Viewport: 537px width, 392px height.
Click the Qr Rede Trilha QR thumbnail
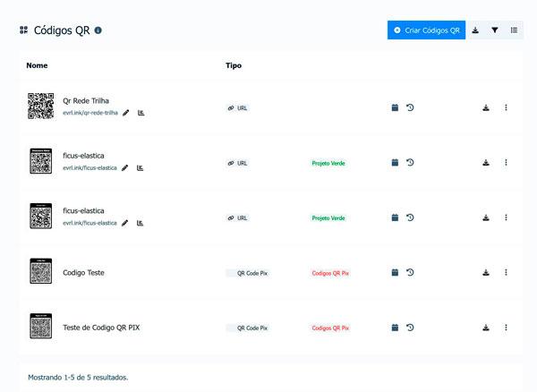tap(41, 107)
